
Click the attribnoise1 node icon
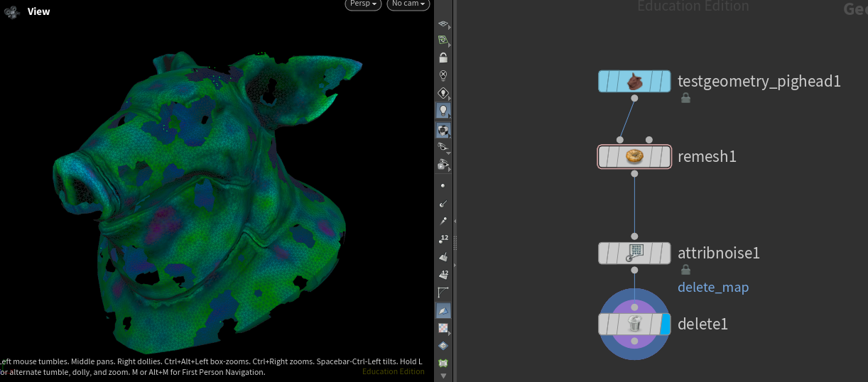tap(634, 253)
